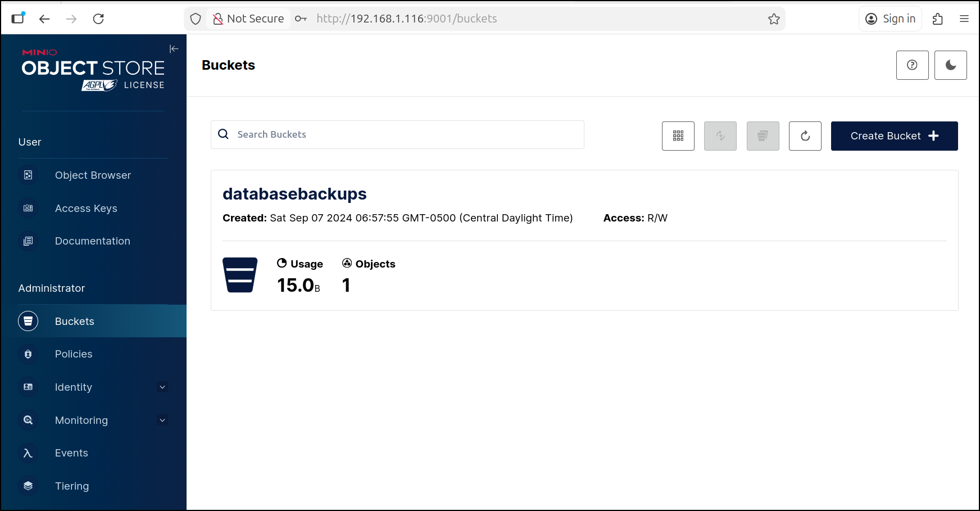Click the browser Sign in button

[890, 19]
